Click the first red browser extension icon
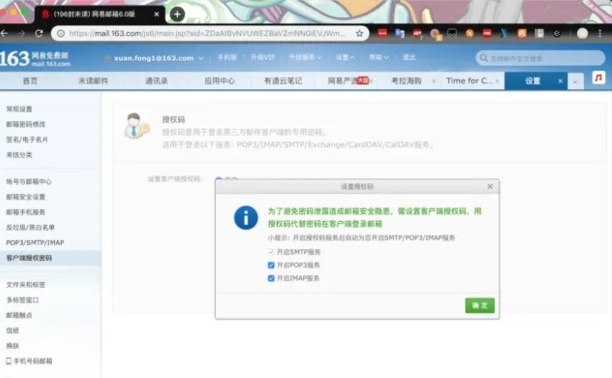Image resolution: width=612 pixels, height=378 pixels. (x=382, y=34)
